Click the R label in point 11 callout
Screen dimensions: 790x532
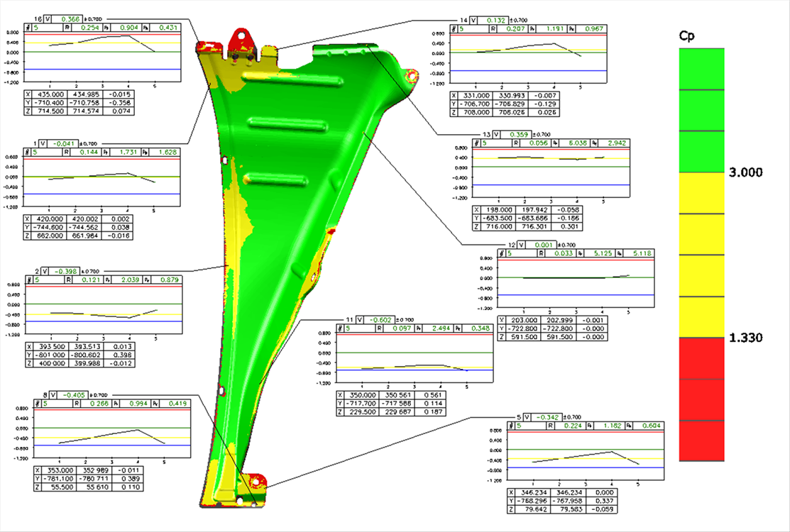pos(376,328)
